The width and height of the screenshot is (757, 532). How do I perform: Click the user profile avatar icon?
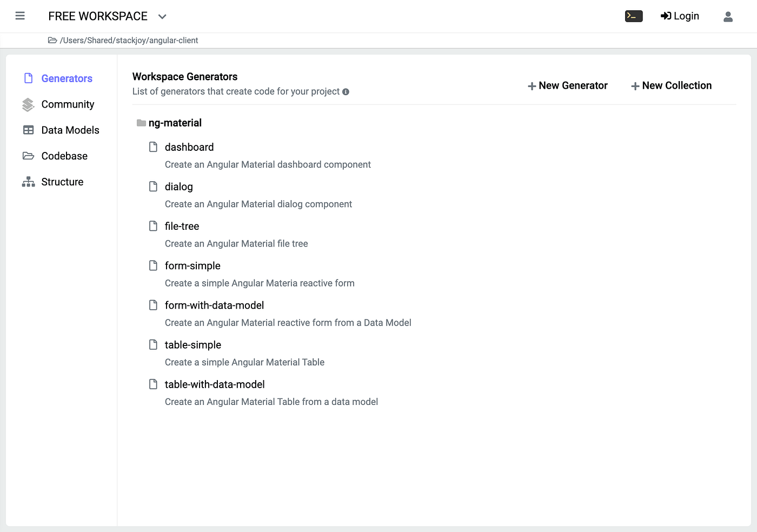pos(728,17)
